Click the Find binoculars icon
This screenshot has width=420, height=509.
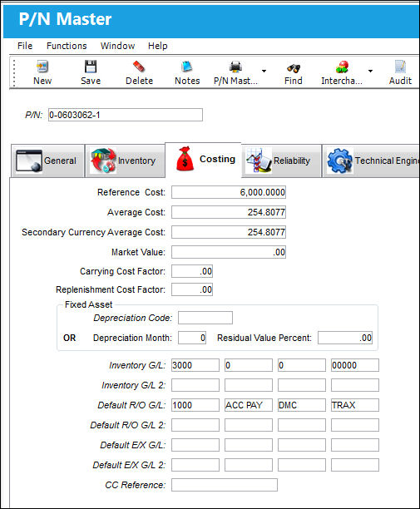[294, 67]
